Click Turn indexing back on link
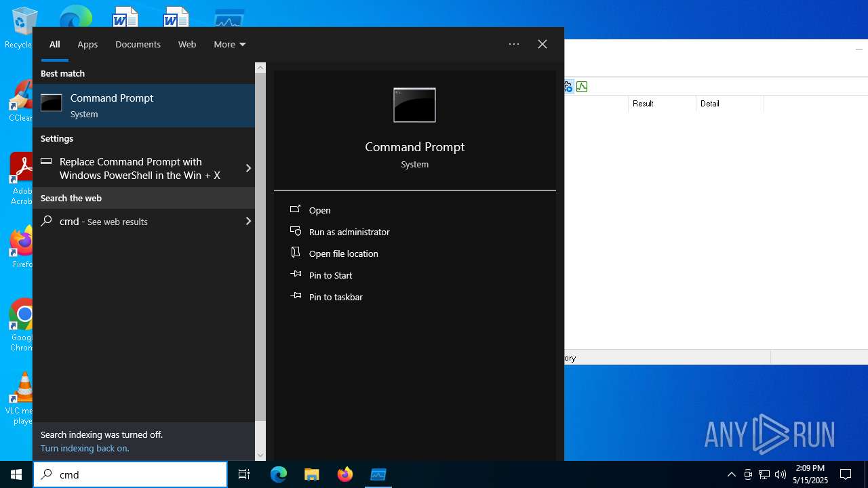The width and height of the screenshot is (868, 488). 85,448
